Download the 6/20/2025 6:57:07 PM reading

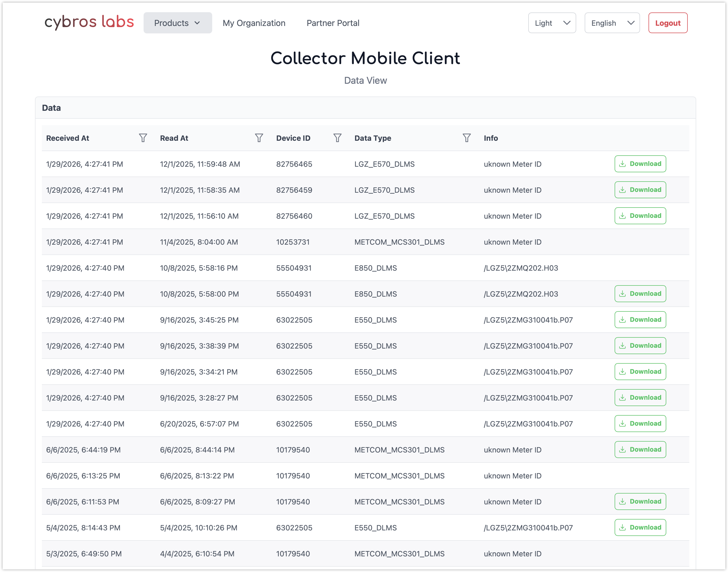(640, 424)
